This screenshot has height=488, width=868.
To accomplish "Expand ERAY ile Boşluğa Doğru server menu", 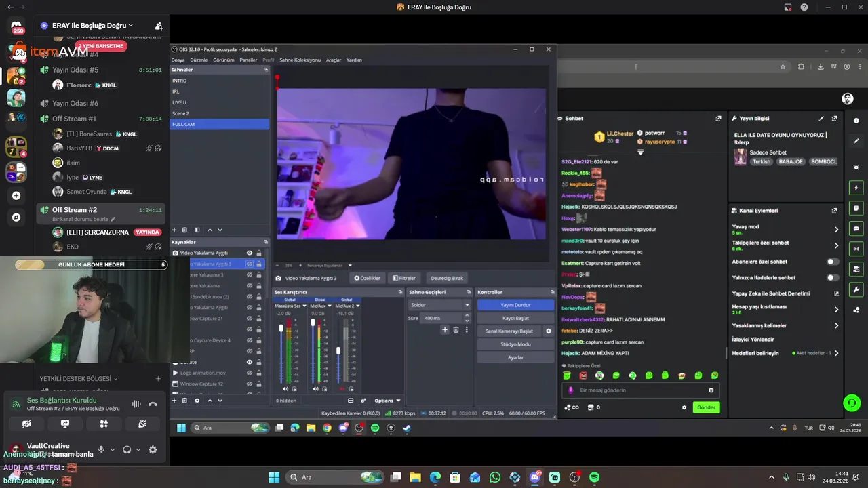I will 92,26.
